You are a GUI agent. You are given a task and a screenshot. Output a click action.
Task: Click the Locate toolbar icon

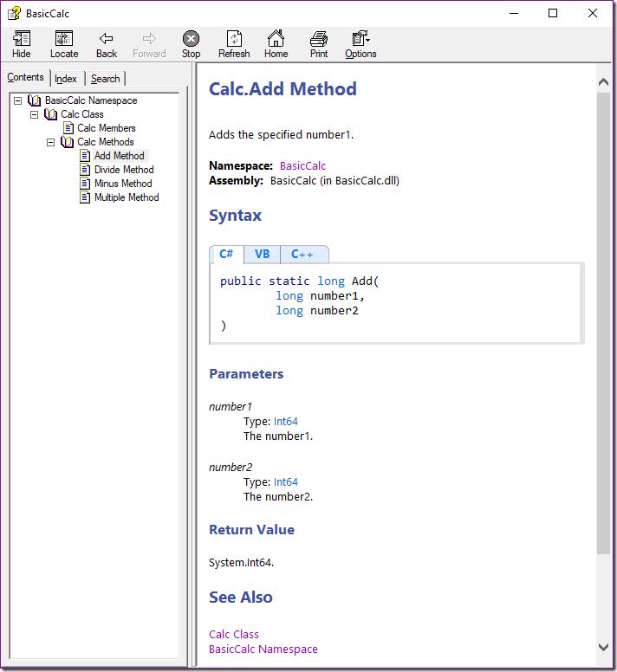click(x=64, y=39)
